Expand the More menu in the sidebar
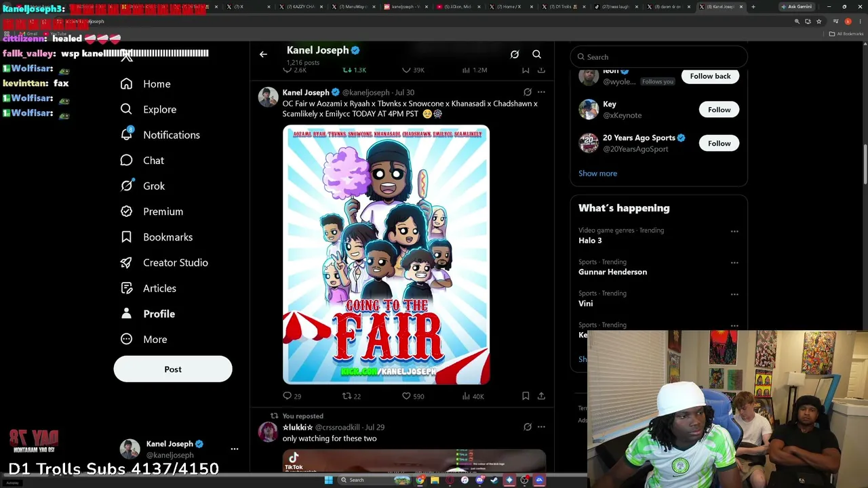Screen dimensions: 868x488 pyautogui.click(x=144, y=339)
